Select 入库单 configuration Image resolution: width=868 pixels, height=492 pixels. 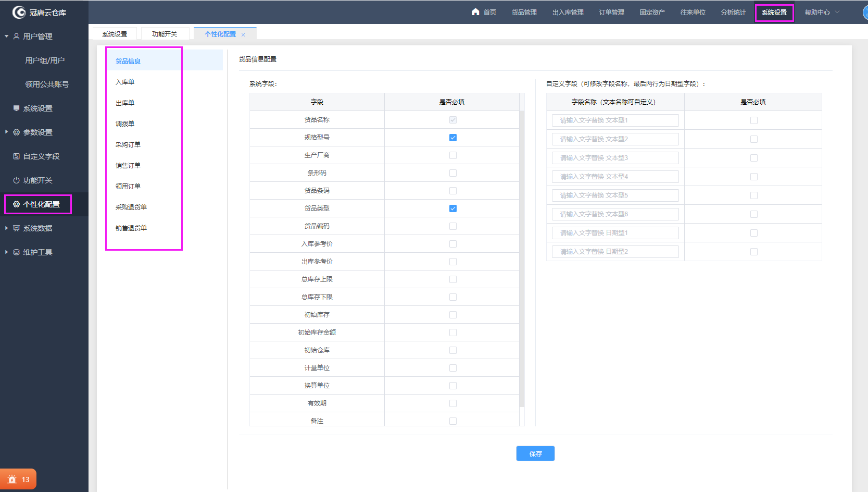pyautogui.click(x=125, y=82)
